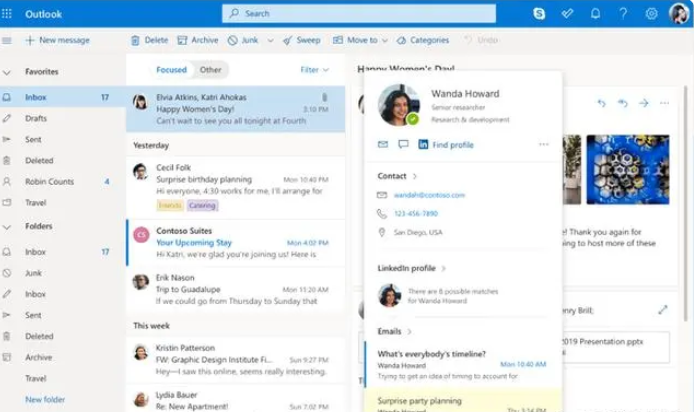Screen dimensions: 694x412
Task: Collapse the Folders section
Action: [x=7, y=227]
